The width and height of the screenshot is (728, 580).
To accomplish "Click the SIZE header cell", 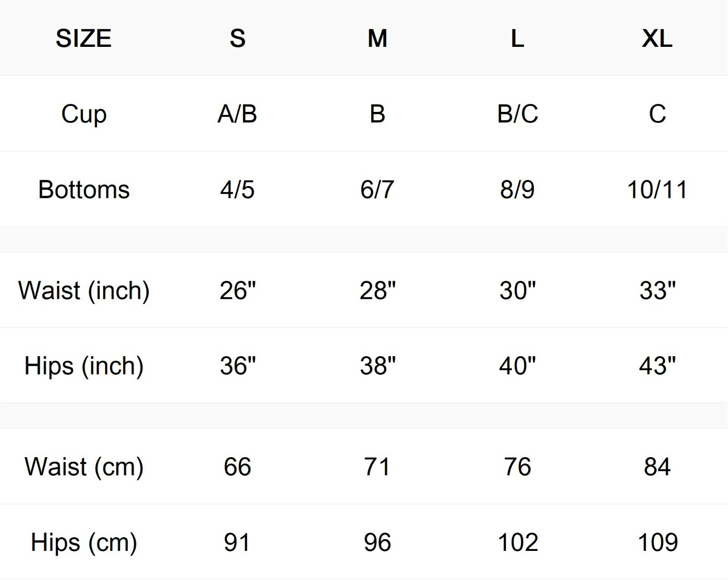I will (84, 38).
